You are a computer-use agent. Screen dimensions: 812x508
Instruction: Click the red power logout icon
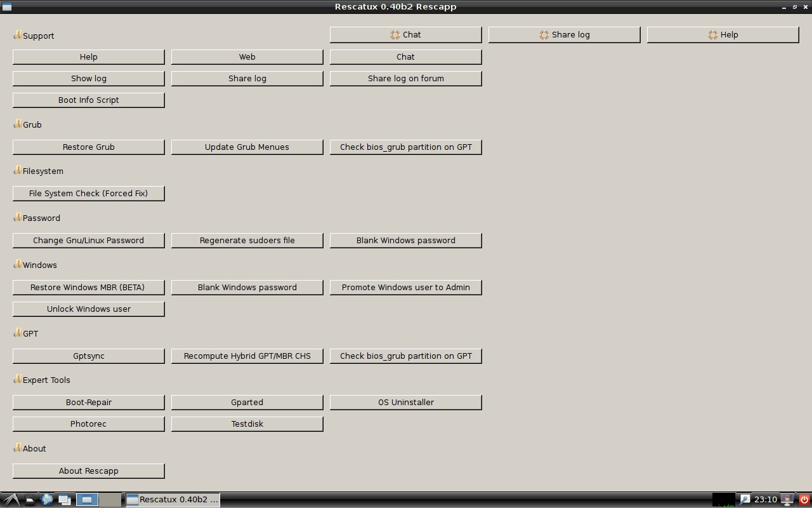click(x=804, y=500)
